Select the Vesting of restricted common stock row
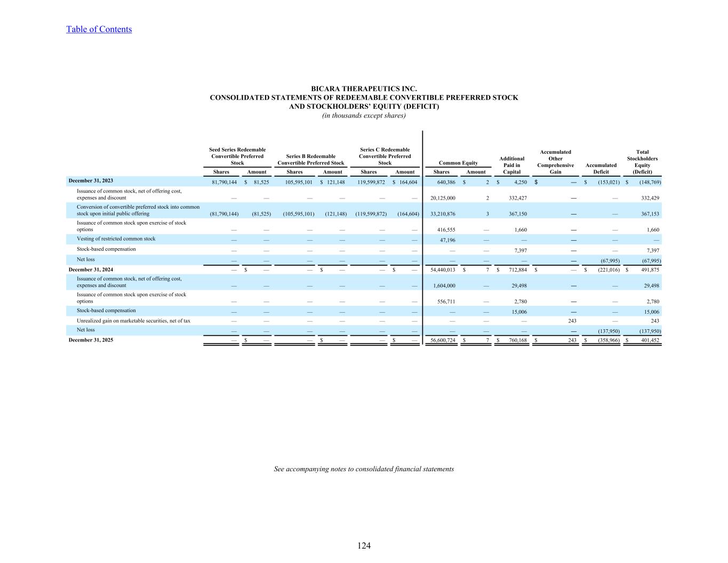The image size is (728, 563). pyautogui.click(x=116, y=239)
